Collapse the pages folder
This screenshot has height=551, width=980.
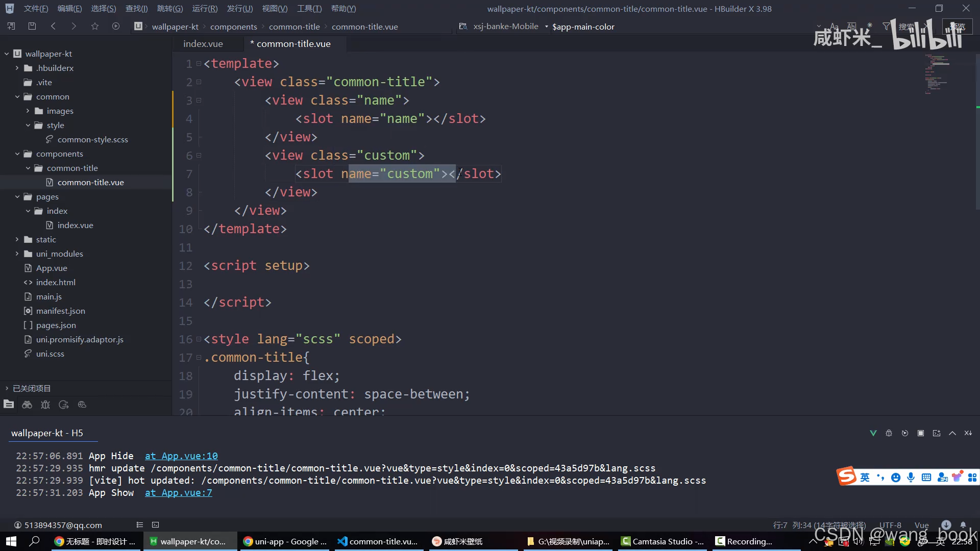point(17,196)
